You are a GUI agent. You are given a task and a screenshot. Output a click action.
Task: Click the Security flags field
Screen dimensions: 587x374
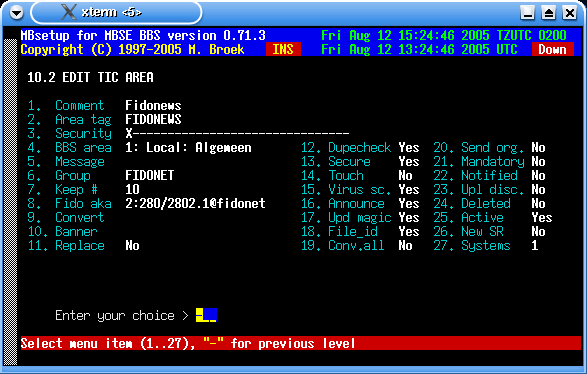[x=237, y=133]
